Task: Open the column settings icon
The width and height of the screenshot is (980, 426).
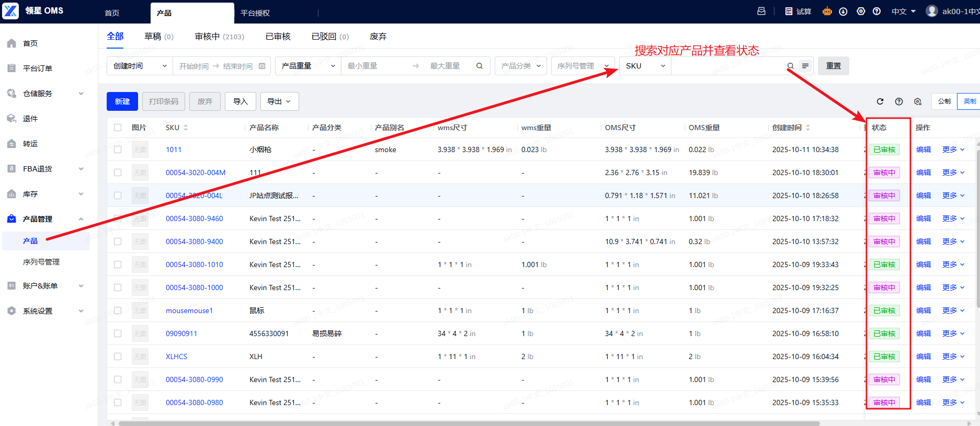Action: (918, 101)
